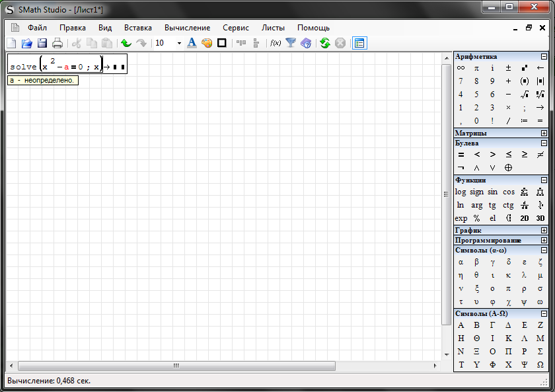Collapse the Арифметика panel
Image resolution: width=555 pixels, height=392 pixels.
(x=544, y=57)
